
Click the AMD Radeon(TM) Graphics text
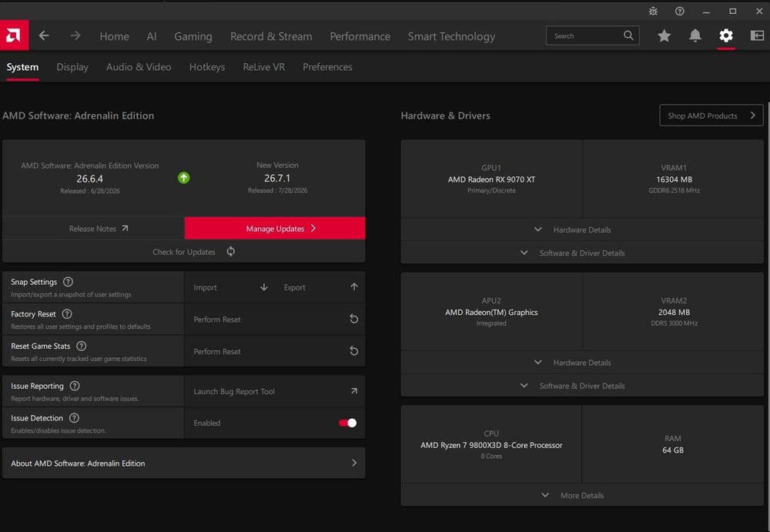coord(491,312)
